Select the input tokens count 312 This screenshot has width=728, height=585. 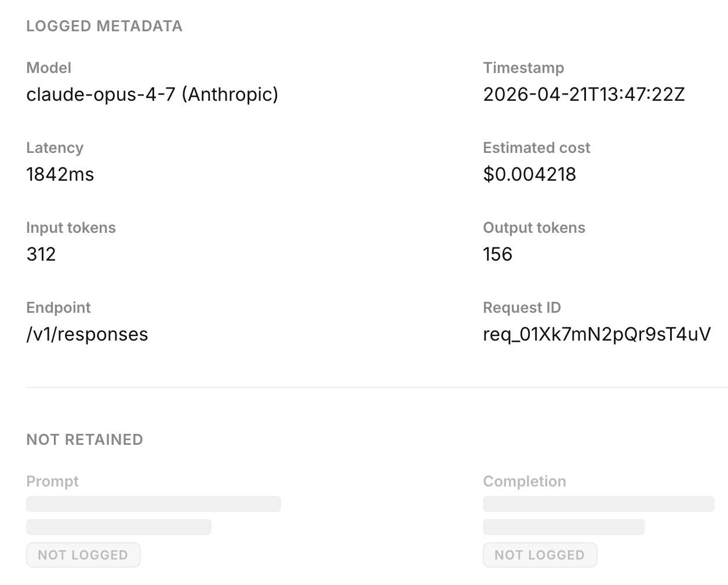point(41,254)
